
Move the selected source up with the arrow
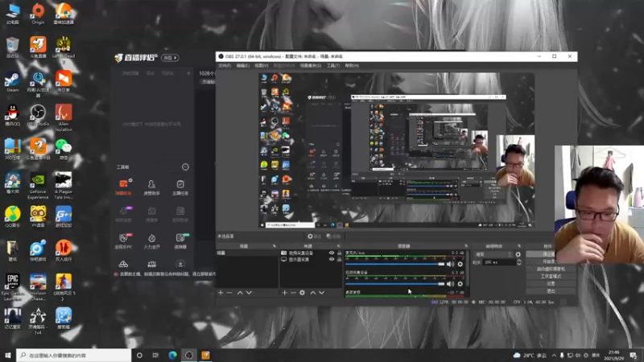(312, 293)
